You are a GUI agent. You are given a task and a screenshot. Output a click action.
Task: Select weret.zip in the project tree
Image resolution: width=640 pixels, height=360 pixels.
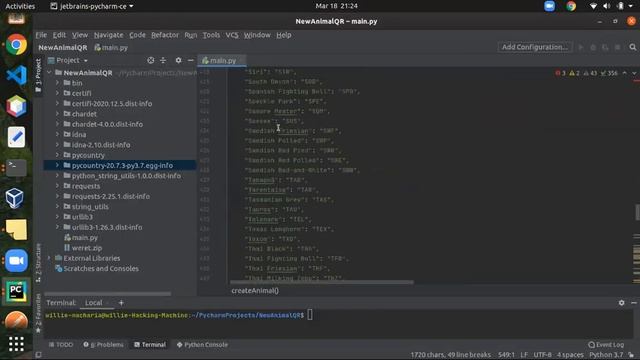[87, 248]
